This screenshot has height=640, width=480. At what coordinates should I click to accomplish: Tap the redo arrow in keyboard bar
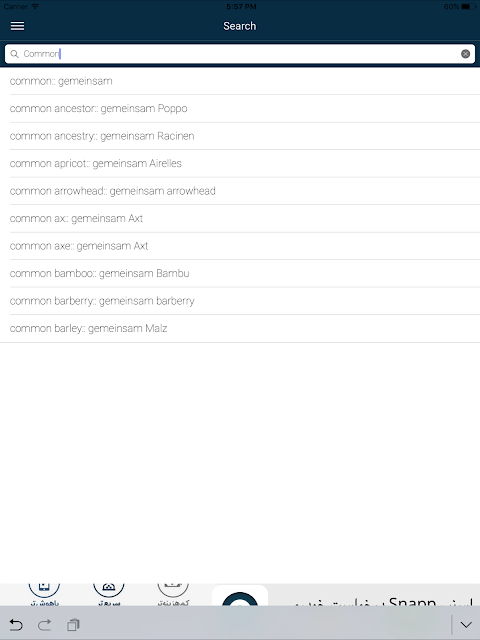[44, 625]
